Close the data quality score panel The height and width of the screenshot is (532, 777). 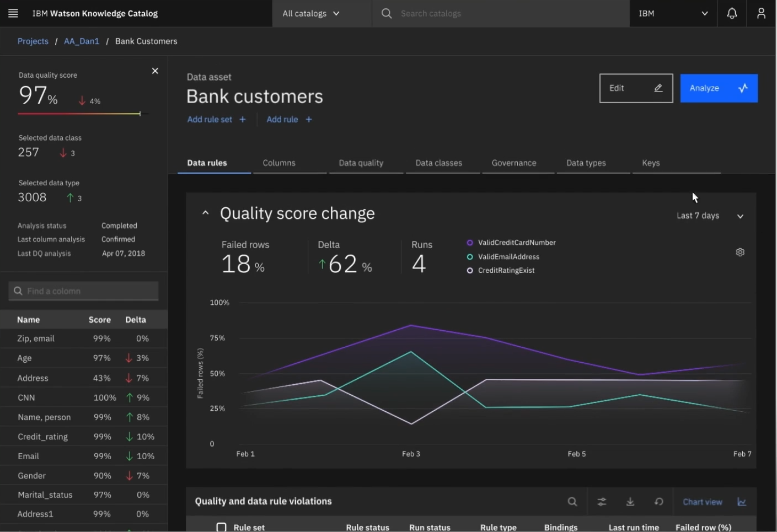[x=155, y=71]
